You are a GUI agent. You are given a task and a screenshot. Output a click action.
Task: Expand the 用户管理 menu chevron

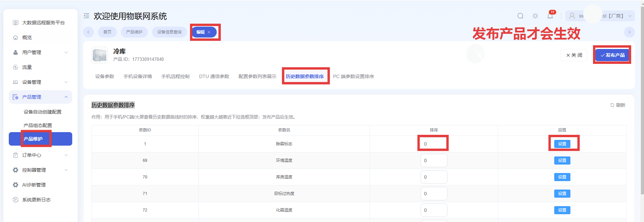66,52
